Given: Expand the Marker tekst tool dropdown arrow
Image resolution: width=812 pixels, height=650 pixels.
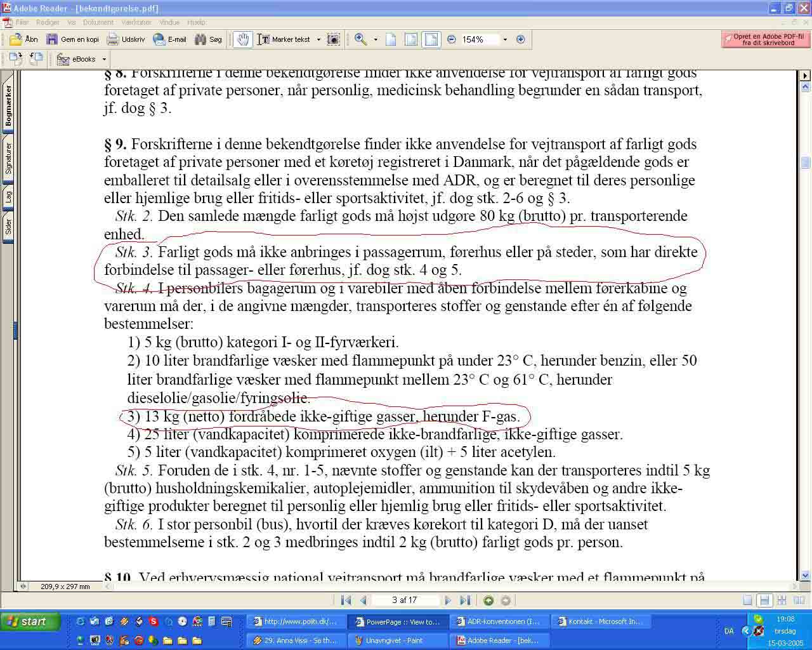Looking at the screenshot, I should (x=318, y=39).
